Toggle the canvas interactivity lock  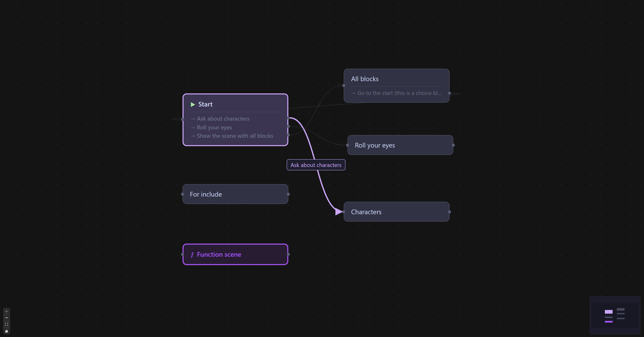(x=7, y=331)
